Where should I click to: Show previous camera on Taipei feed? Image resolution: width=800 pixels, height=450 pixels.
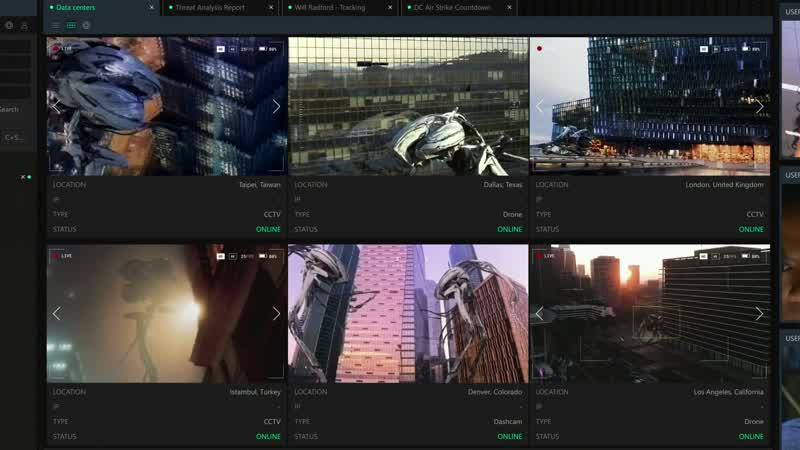tap(56, 106)
